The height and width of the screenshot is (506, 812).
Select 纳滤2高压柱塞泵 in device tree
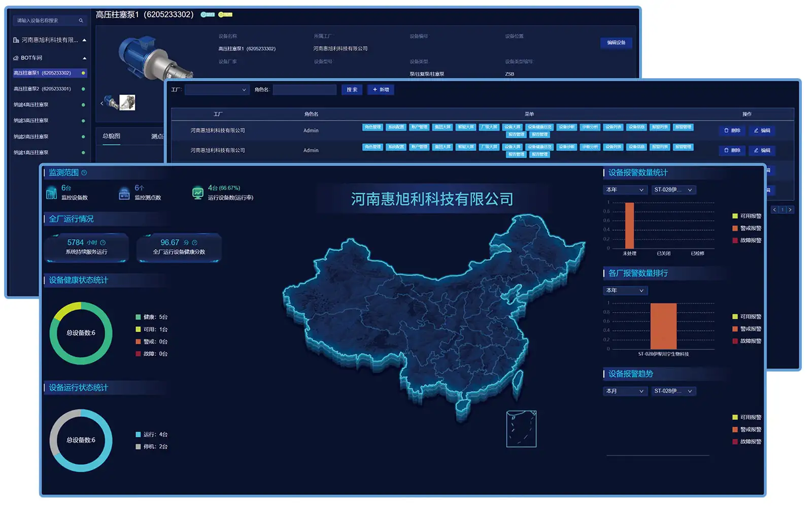[49, 137]
